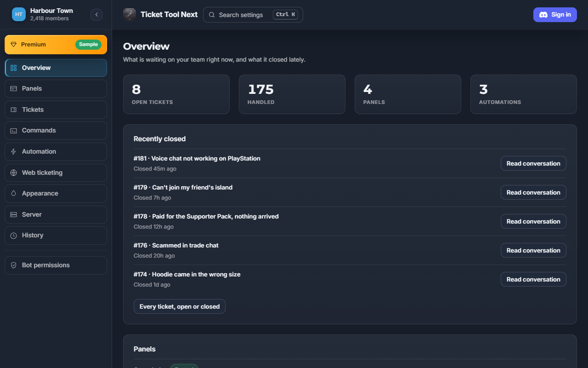Go to the Commands page
This screenshot has height=368, width=588.
click(56, 131)
